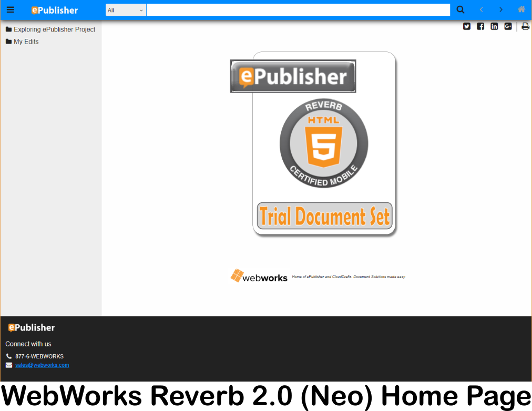Click the Home icon in header
Viewport: 532px width, 411px height.
[521, 9]
